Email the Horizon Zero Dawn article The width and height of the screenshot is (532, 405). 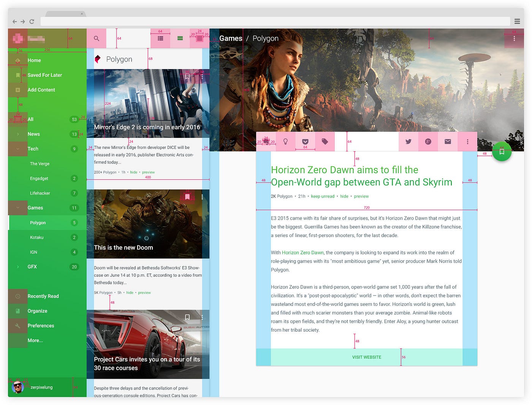click(x=447, y=141)
